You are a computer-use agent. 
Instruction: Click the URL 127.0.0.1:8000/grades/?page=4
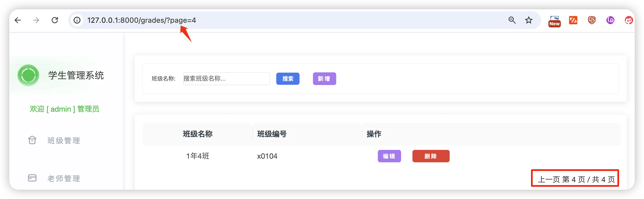point(142,20)
